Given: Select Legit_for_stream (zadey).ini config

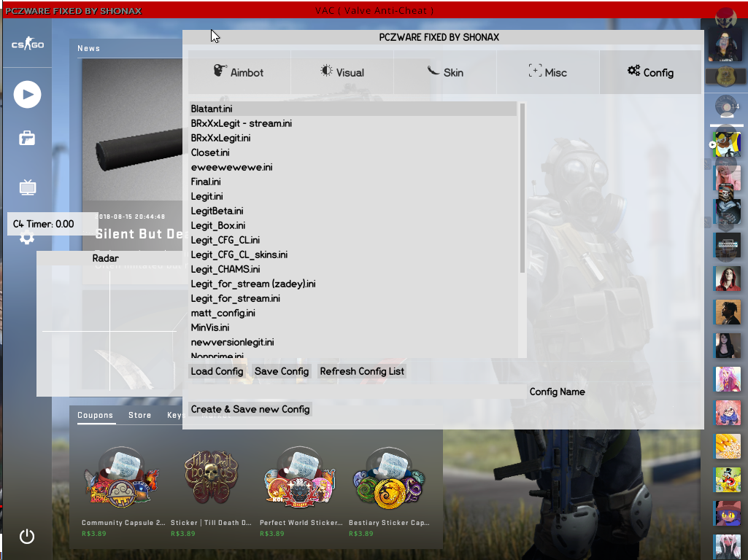Looking at the screenshot, I should (353, 284).
